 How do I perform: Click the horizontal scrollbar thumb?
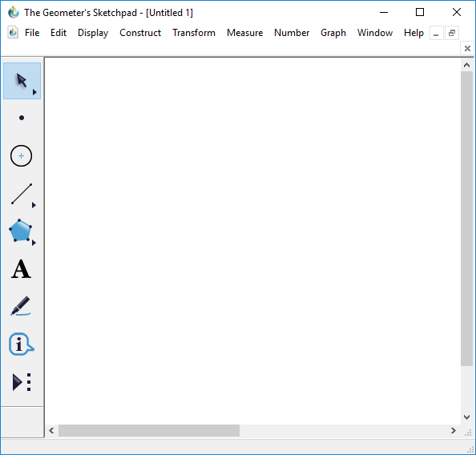point(149,431)
